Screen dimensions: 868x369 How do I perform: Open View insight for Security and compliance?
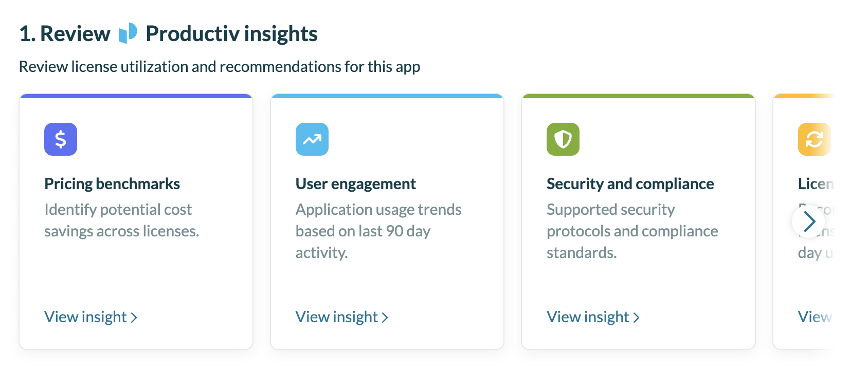pos(592,317)
